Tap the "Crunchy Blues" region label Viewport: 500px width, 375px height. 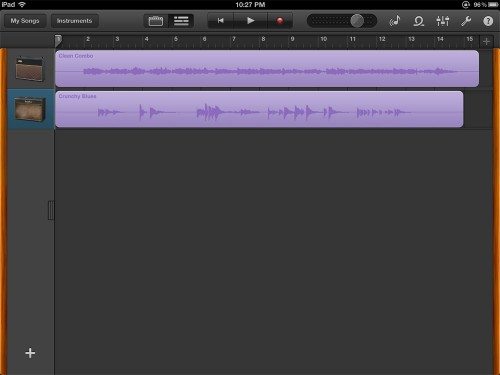pos(77,96)
